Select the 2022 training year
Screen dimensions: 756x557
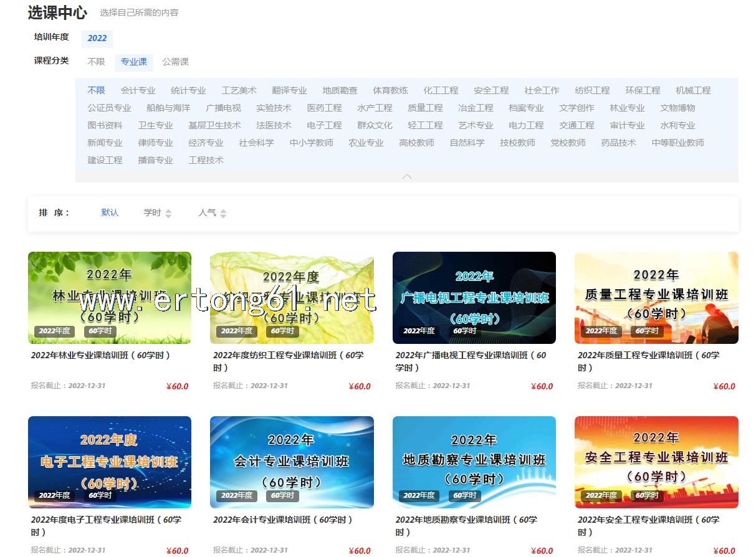pyautogui.click(x=97, y=38)
